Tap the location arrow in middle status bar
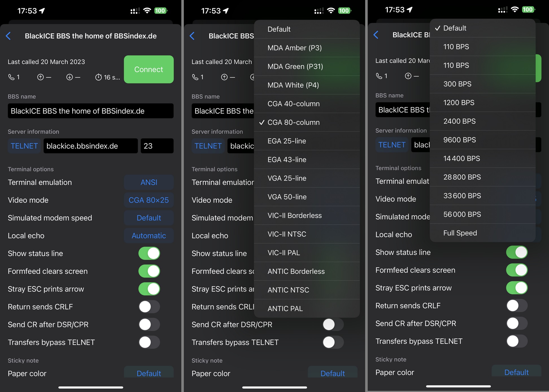Viewport: 549px width, 392px height. click(x=226, y=11)
